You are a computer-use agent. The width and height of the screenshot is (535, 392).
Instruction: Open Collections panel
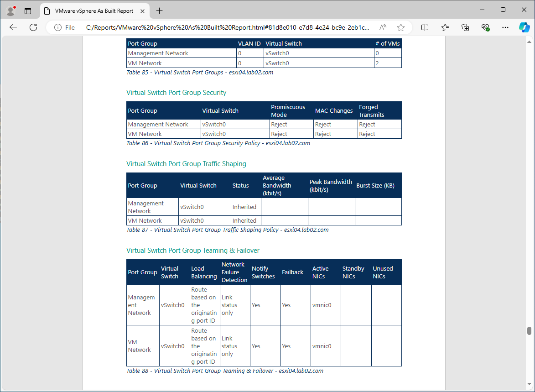pyautogui.click(x=465, y=27)
